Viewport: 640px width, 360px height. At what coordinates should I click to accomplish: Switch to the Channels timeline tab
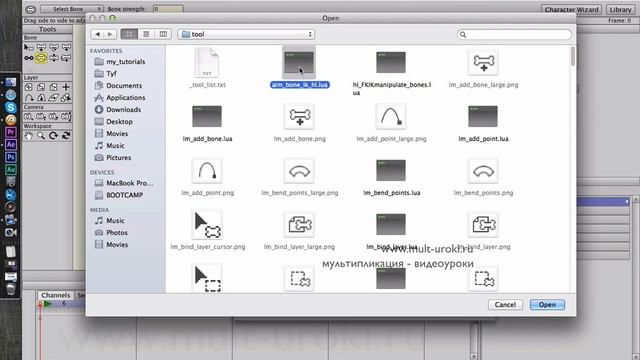[x=56, y=295]
